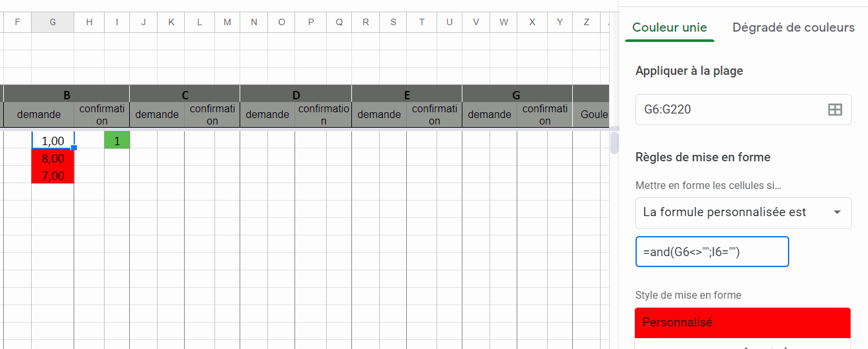This screenshot has height=349, width=868.
Task: Select the green cell containing 1
Action: pyautogui.click(x=117, y=141)
